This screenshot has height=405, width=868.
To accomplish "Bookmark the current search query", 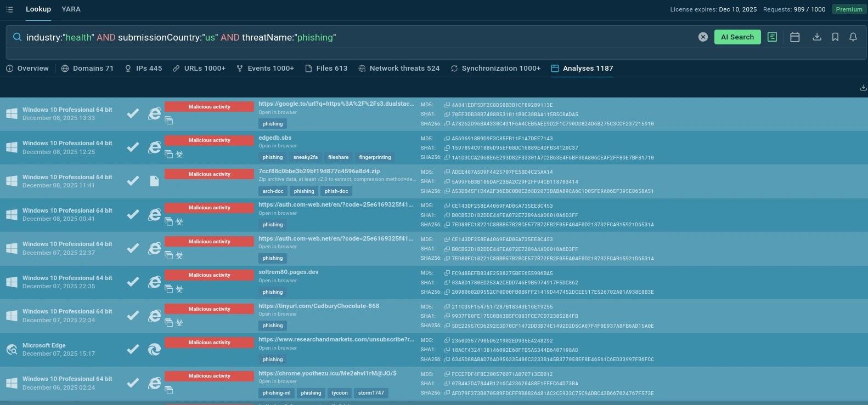I will 835,37.
